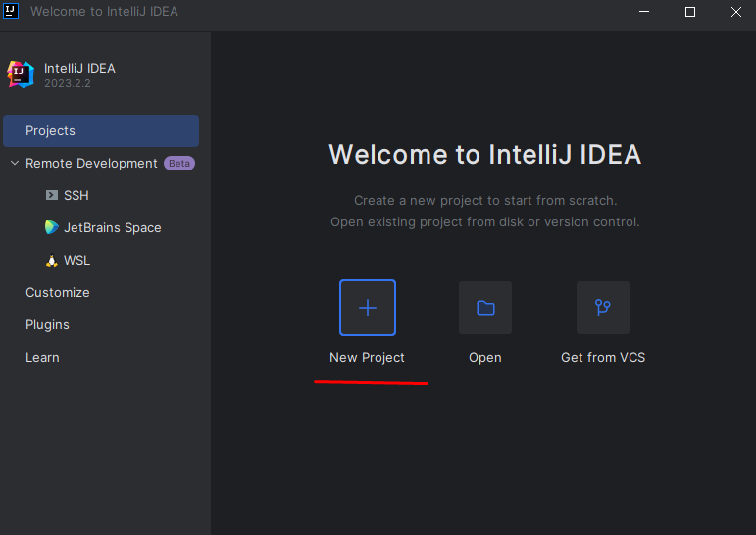Click the IJ title bar app icon
The height and width of the screenshot is (535, 756).
click(x=11, y=11)
